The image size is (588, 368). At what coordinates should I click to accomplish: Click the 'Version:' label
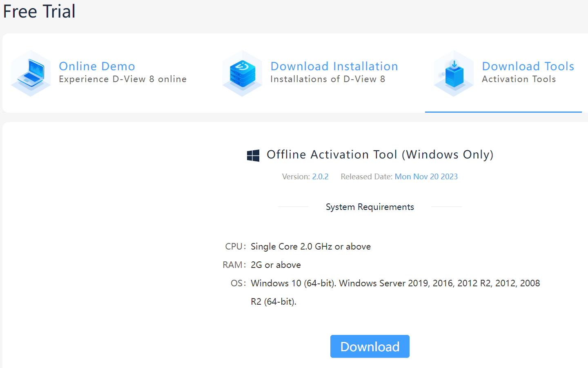click(296, 176)
